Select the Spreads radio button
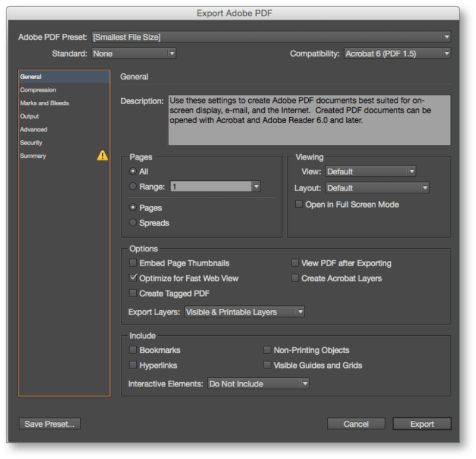This screenshot has width=476, height=459. (x=132, y=223)
